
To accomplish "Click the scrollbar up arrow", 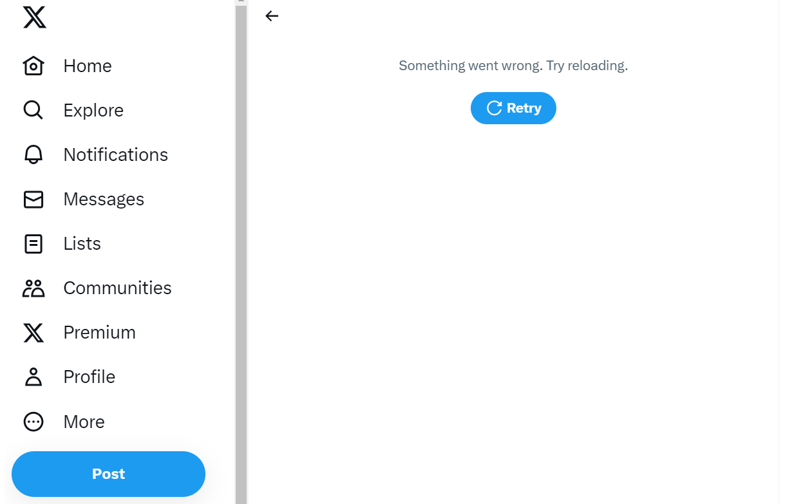I will pyautogui.click(x=241, y=2).
